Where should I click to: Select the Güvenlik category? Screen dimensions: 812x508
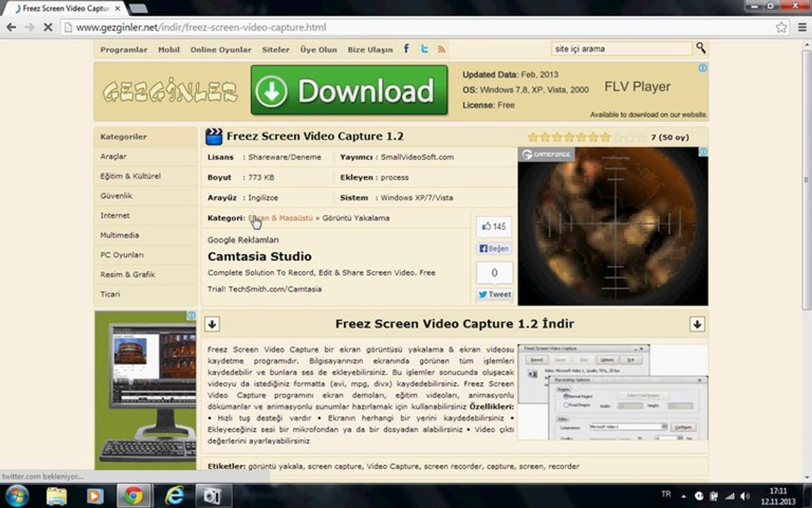click(x=116, y=196)
